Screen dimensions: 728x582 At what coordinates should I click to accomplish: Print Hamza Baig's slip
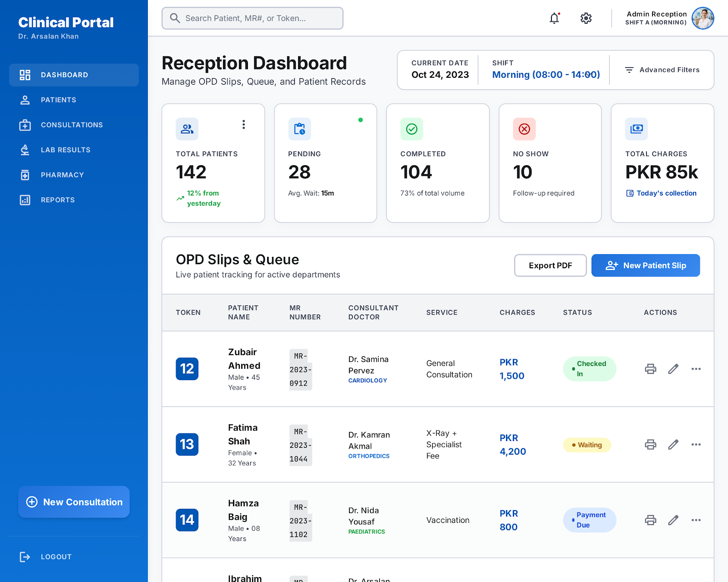(651, 520)
